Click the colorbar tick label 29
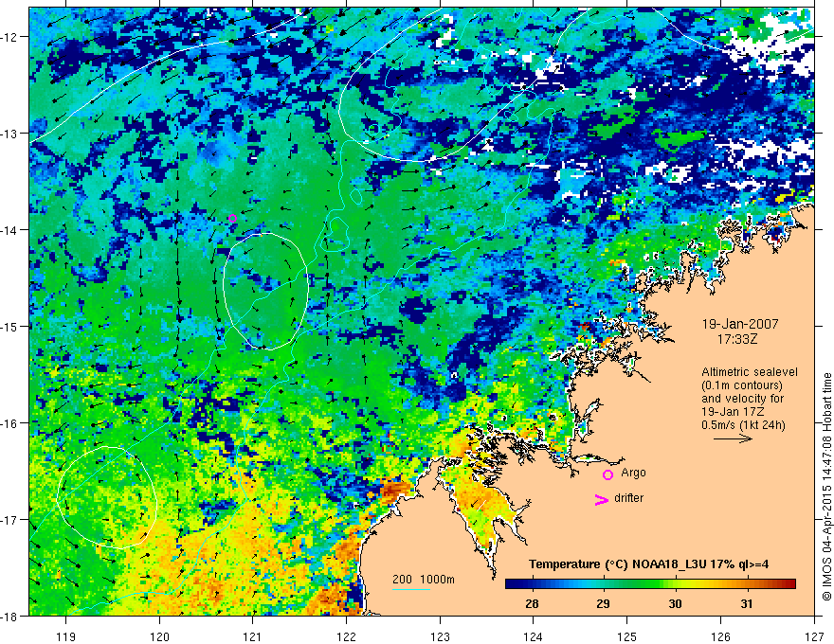This screenshot has height=644, width=834. pyautogui.click(x=603, y=603)
